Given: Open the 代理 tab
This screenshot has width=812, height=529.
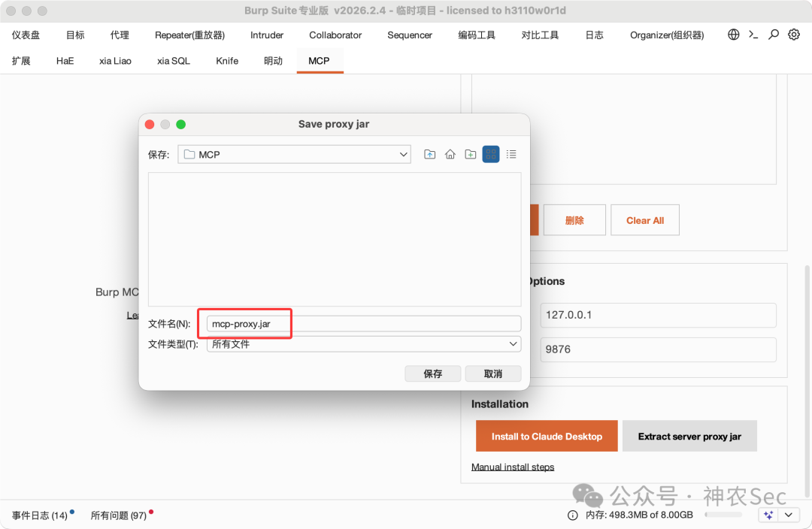Looking at the screenshot, I should [x=120, y=35].
